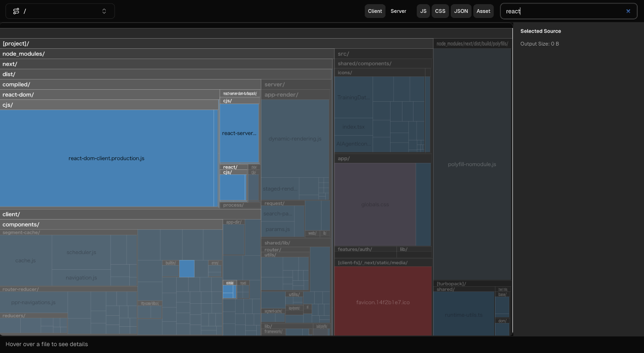
Task: Select the features/auth/ folder header
Action: click(x=366, y=249)
